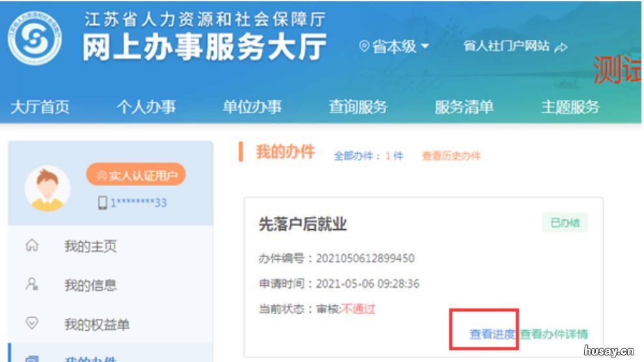Click the Jiangsu HRSS circular logo

pos(35,38)
